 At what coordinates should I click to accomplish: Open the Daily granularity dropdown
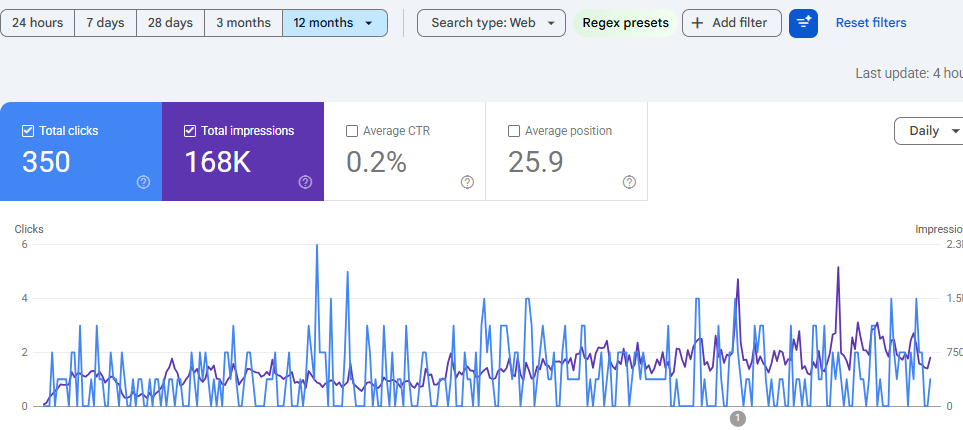929,131
